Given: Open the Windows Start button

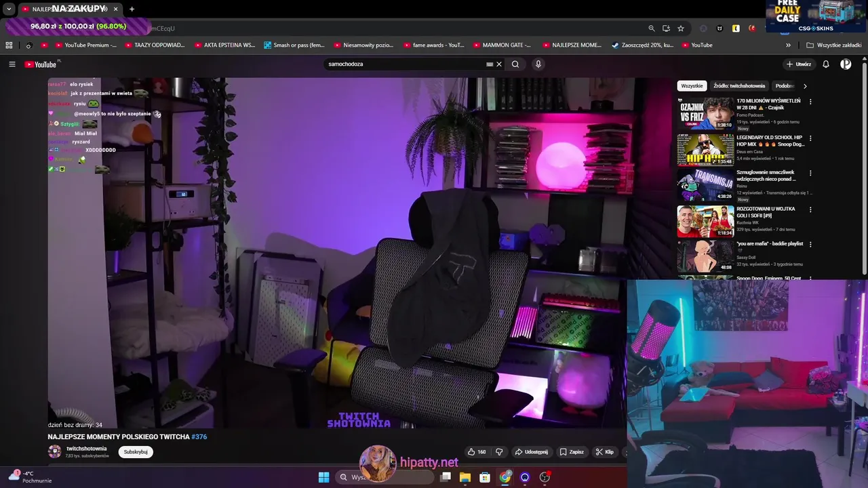Looking at the screenshot, I should 323,477.
